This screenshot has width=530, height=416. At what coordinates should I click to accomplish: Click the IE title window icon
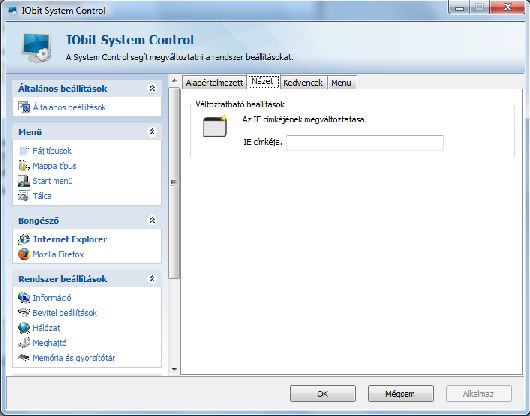coord(215,126)
